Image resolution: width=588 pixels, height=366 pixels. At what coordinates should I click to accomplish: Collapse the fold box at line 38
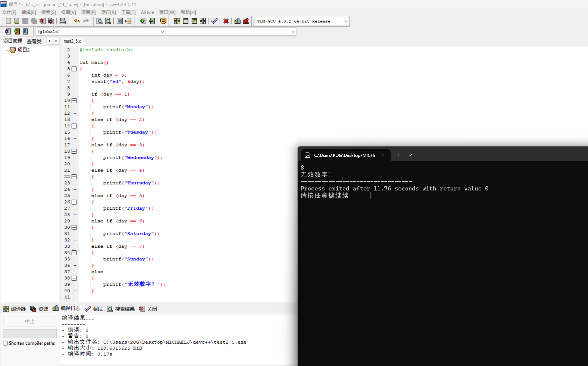[x=74, y=278]
